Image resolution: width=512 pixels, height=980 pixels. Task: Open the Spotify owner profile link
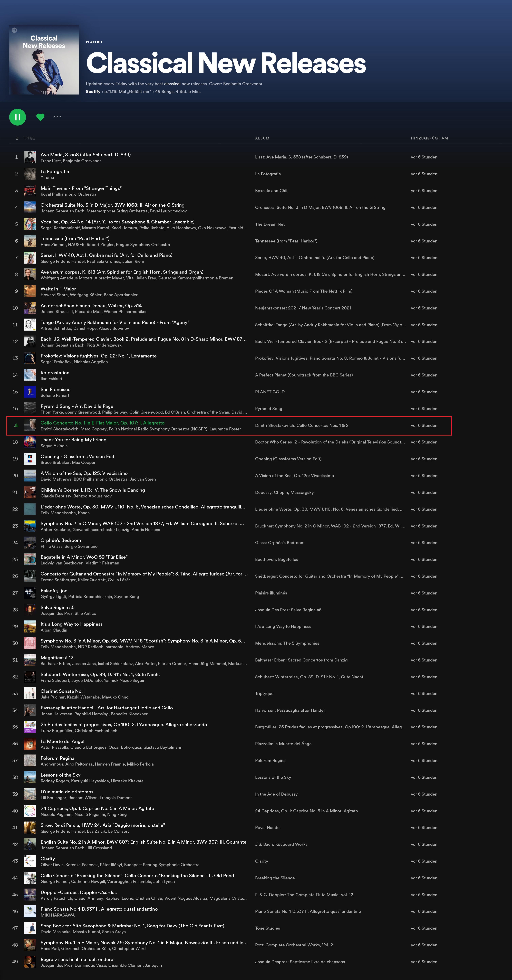click(x=93, y=92)
